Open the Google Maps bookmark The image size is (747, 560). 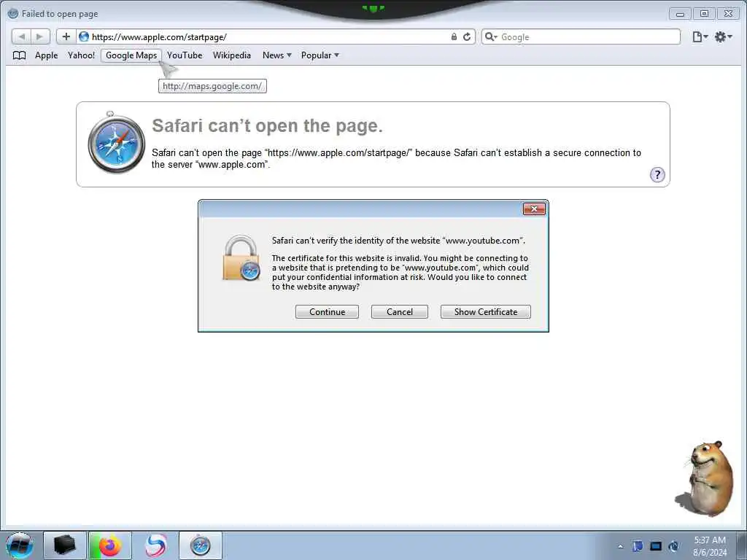coord(131,55)
